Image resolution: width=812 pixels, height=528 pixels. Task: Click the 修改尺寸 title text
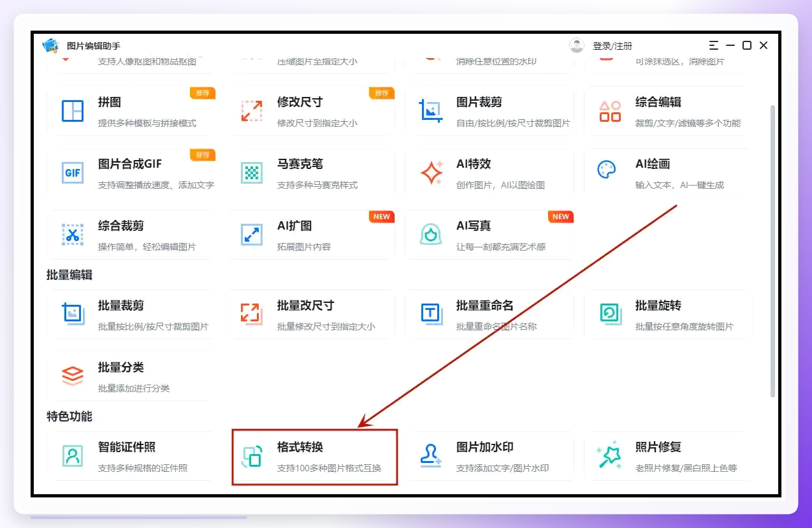point(300,102)
